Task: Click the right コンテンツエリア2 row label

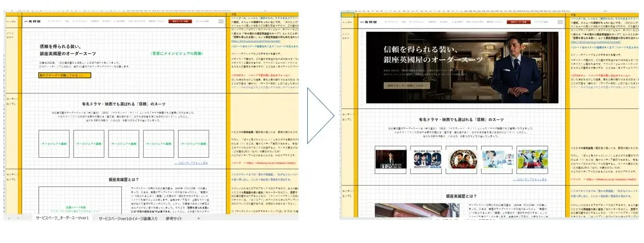Action: point(347,193)
